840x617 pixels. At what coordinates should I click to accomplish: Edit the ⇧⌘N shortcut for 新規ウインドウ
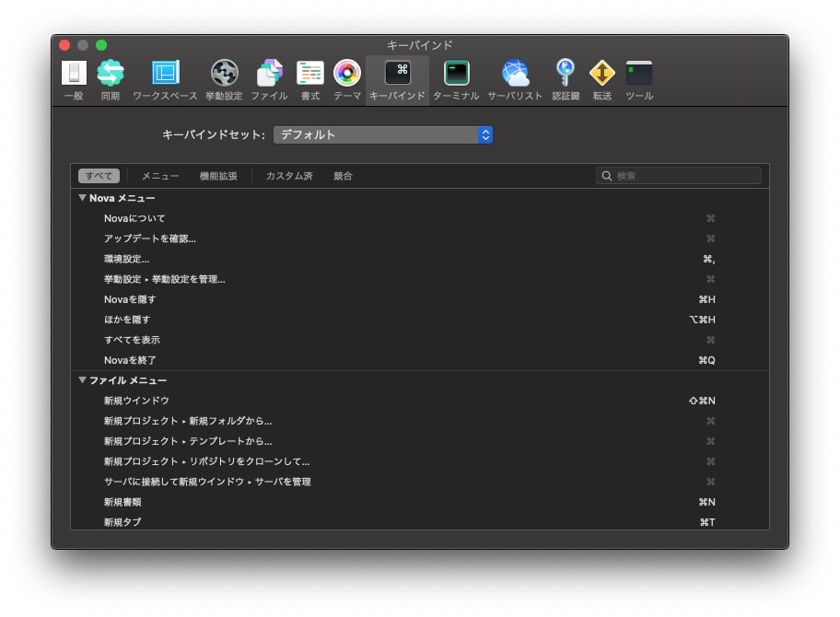pyautogui.click(x=703, y=401)
